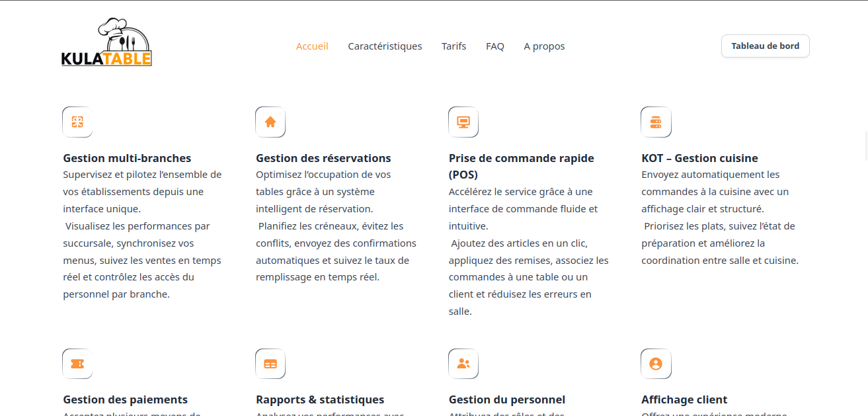Click the KOT – Gestion cuisine heading
This screenshot has height=416, width=868.
pyautogui.click(x=699, y=158)
